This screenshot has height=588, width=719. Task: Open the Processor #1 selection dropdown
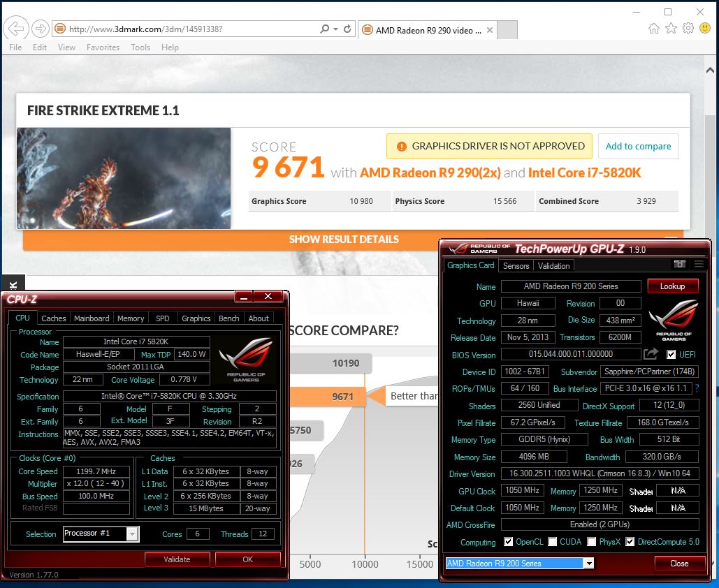[132, 534]
